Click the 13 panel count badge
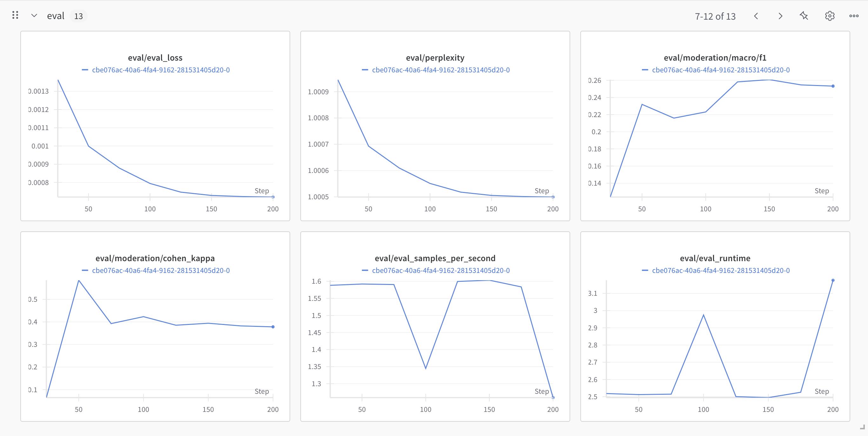This screenshot has height=436, width=868. point(78,16)
